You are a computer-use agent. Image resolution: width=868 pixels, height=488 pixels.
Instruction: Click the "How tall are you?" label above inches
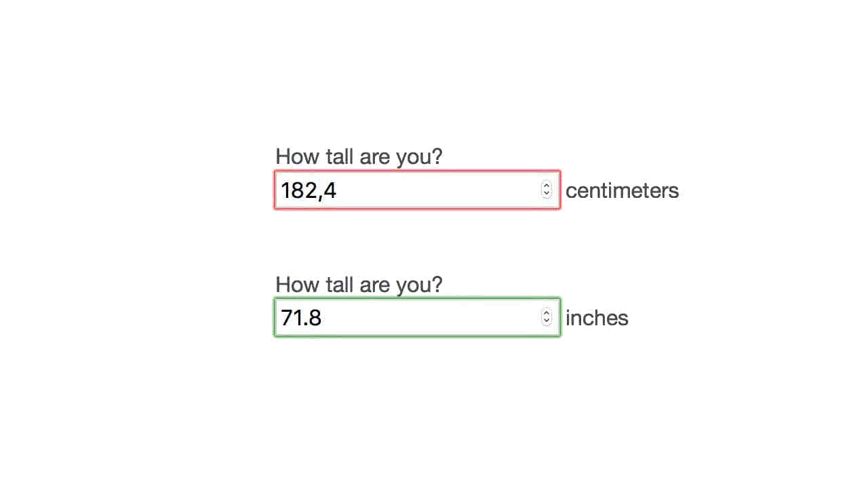[359, 284]
